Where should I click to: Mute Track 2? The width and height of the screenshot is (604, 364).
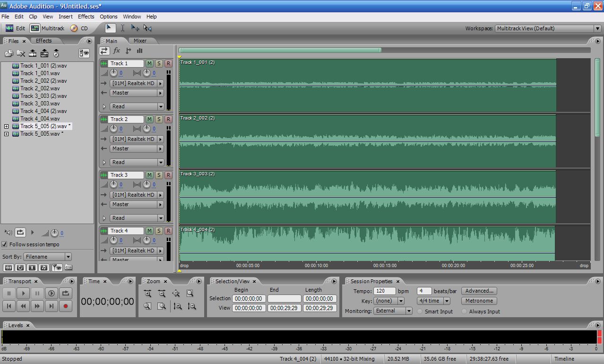tap(149, 119)
